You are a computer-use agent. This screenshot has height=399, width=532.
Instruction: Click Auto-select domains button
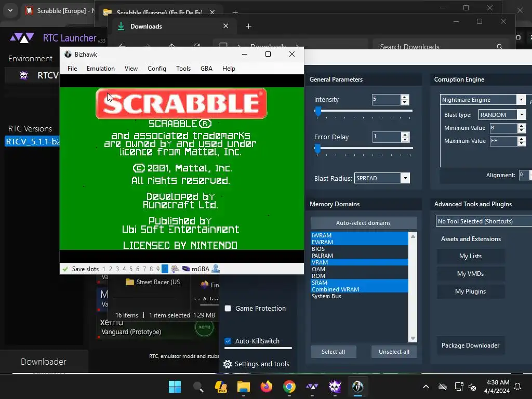pyautogui.click(x=363, y=223)
